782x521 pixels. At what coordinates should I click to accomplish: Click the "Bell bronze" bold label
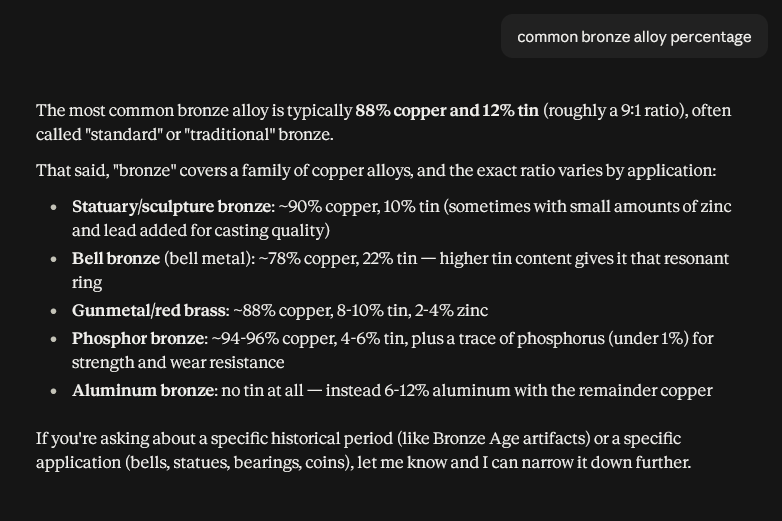pos(116,258)
